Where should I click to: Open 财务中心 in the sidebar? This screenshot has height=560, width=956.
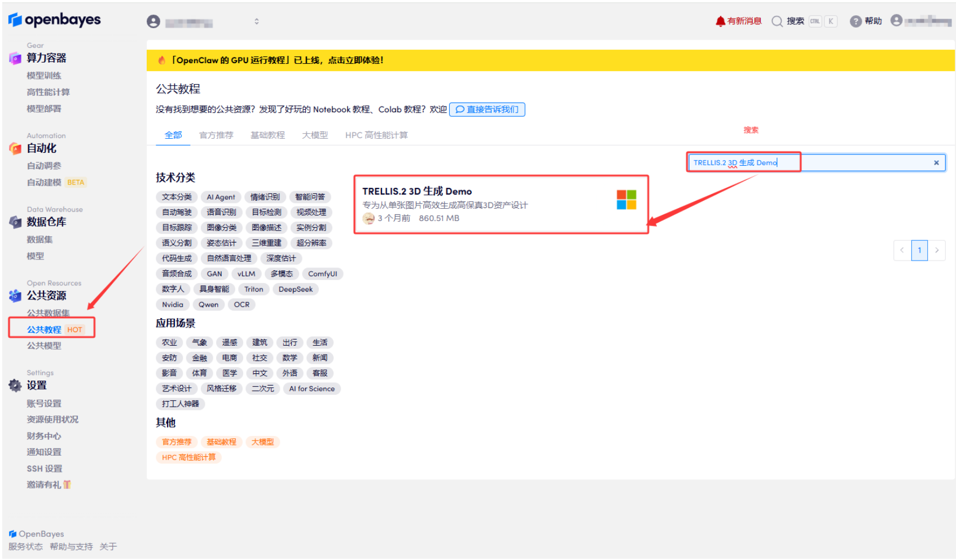(44, 436)
